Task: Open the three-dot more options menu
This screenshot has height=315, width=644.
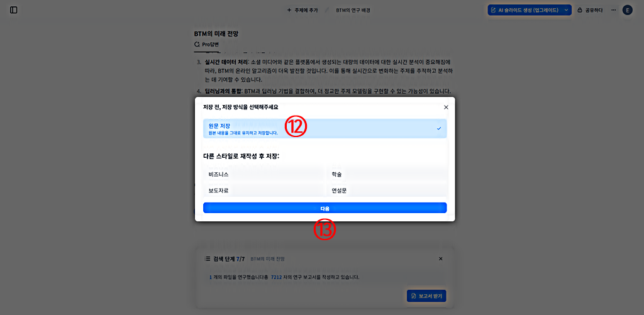Action: coord(613,10)
